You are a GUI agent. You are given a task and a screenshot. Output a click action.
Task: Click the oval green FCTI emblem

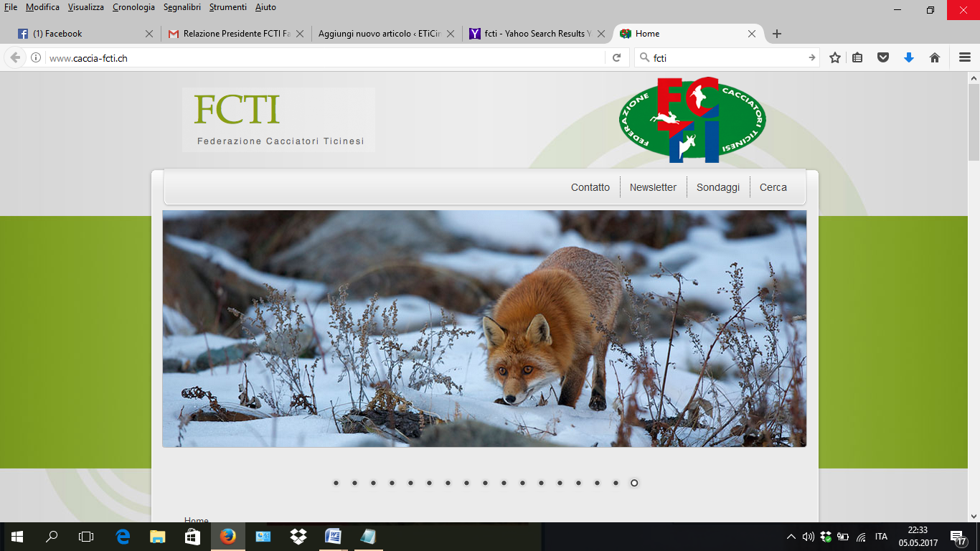click(692, 120)
